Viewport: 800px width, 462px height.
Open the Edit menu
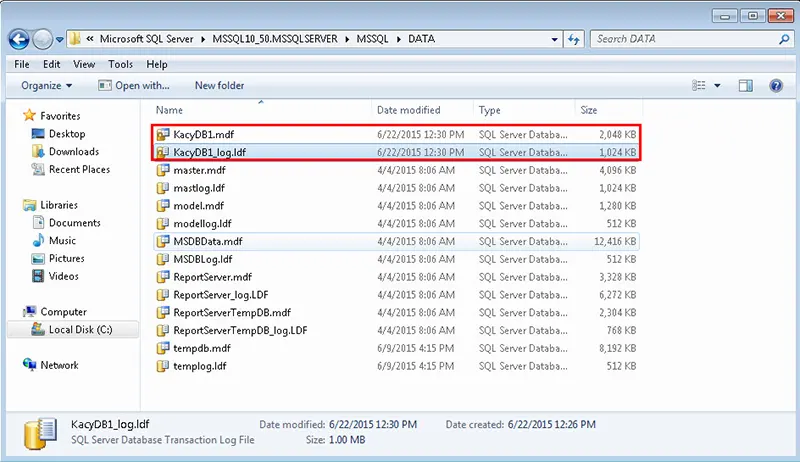click(x=52, y=64)
